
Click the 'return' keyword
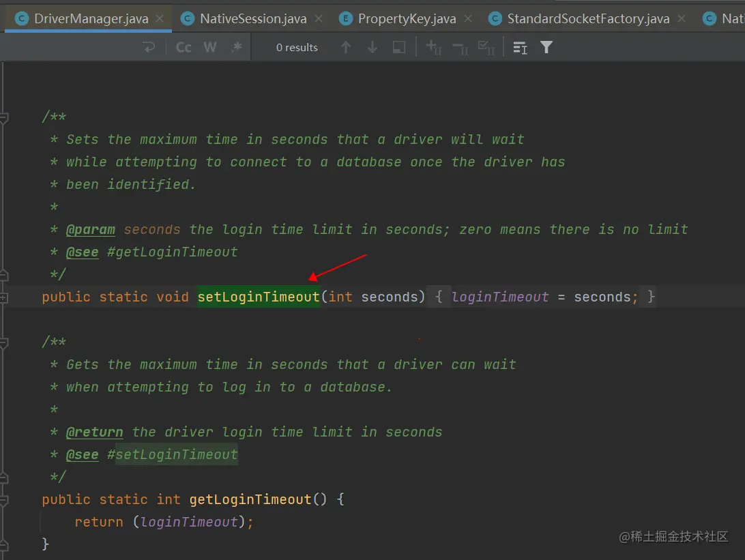coord(99,522)
